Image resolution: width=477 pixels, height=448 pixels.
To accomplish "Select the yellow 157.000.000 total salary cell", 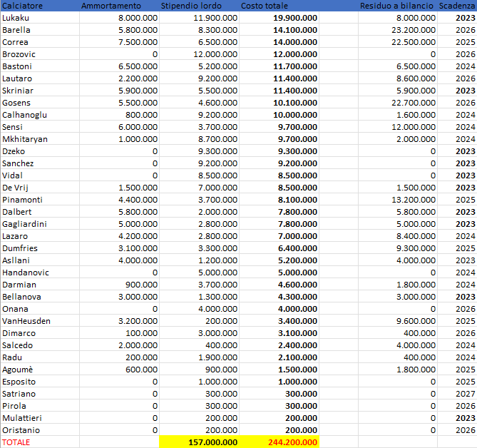I will tap(200, 442).
